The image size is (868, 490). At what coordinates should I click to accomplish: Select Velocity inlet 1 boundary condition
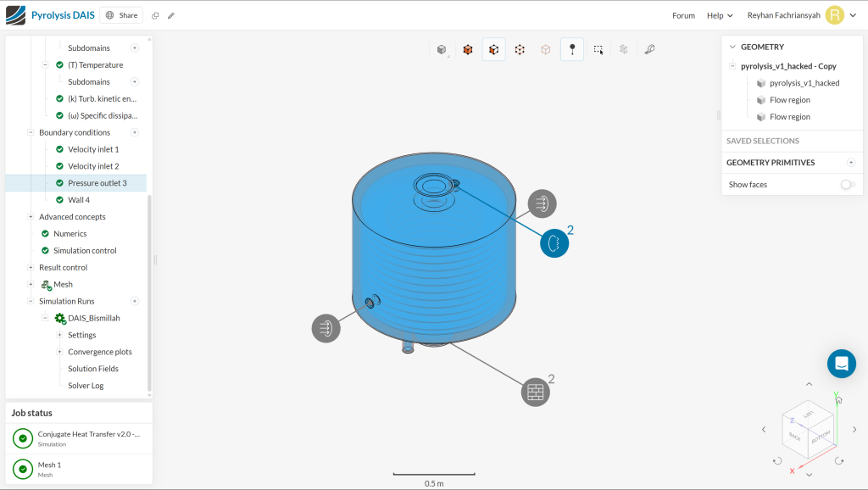tap(93, 149)
